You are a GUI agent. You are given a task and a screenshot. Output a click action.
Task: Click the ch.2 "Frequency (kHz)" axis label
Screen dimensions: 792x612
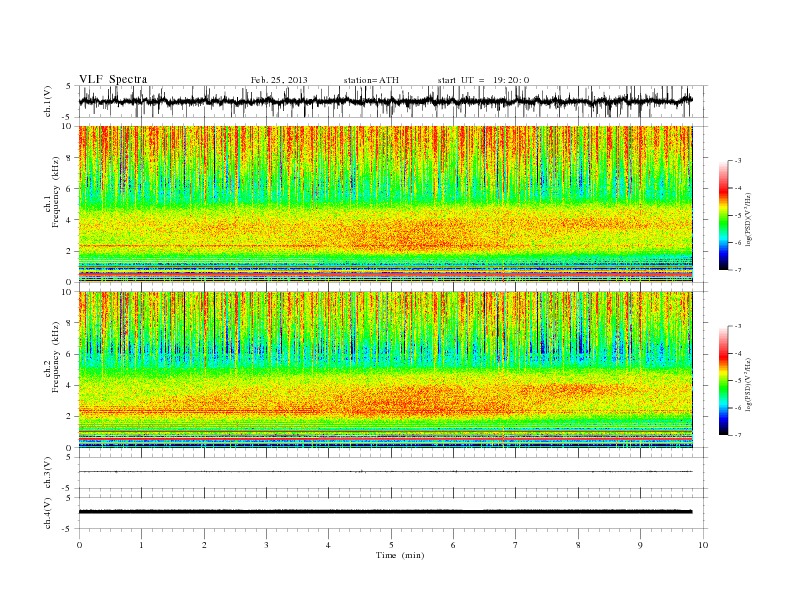click(x=56, y=356)
